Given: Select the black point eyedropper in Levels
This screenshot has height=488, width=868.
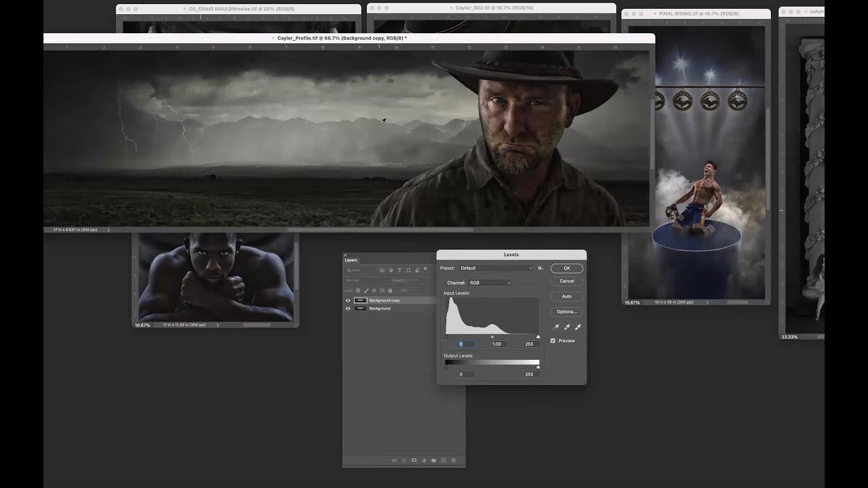Looking at the screenshot, I should [556, 327].
